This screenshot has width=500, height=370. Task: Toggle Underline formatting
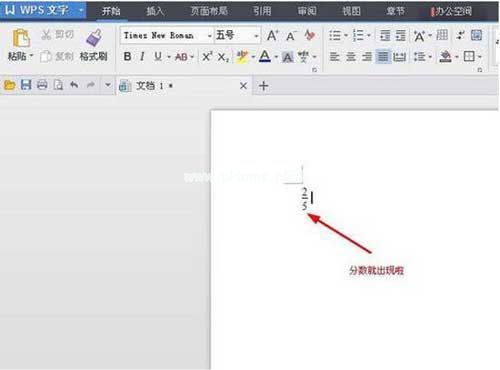click(x=158, y=57)
